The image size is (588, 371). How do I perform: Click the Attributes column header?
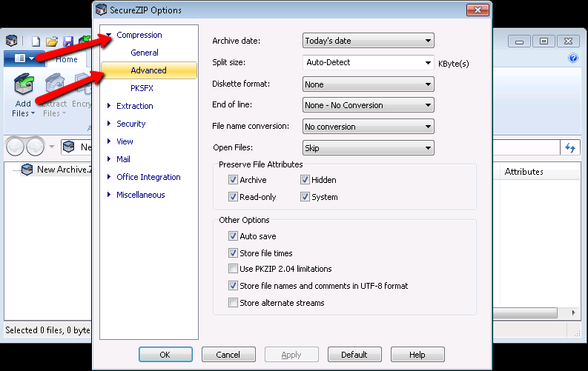(523, 172)
